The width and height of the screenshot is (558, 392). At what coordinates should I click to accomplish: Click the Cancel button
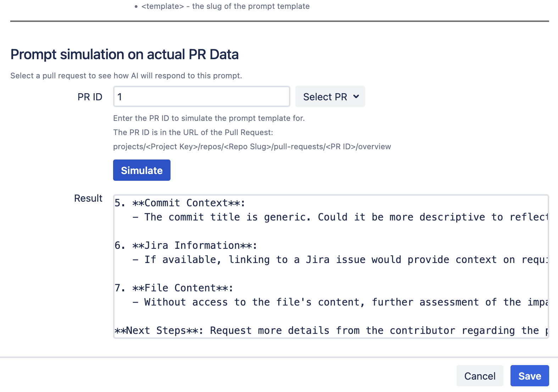pyautogui.click(x=480, y=376)
